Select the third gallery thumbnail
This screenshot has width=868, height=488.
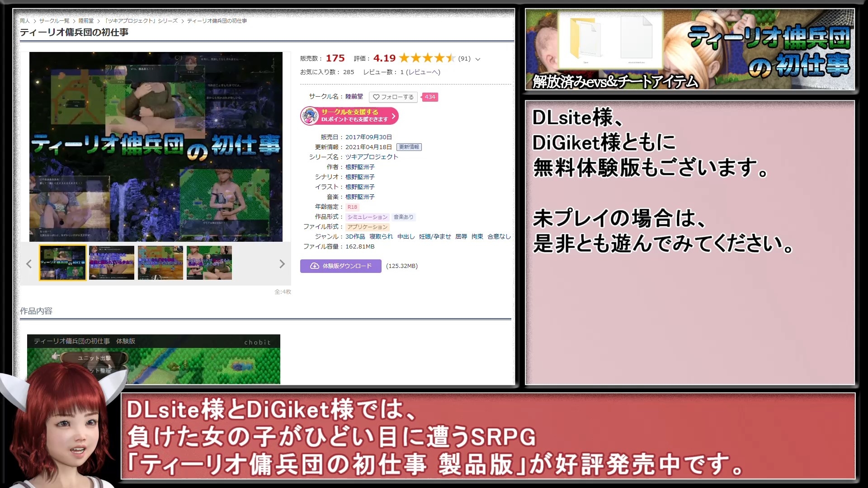pyautogui.click(x=160, y=263)
